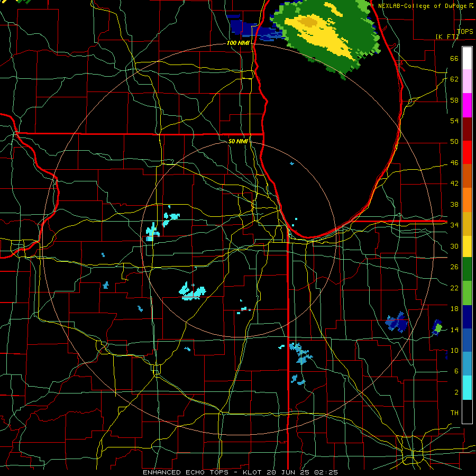Click the 2 value on the scale
The height and width of the screenshot is (476, 476).
[x=456, y=392]
